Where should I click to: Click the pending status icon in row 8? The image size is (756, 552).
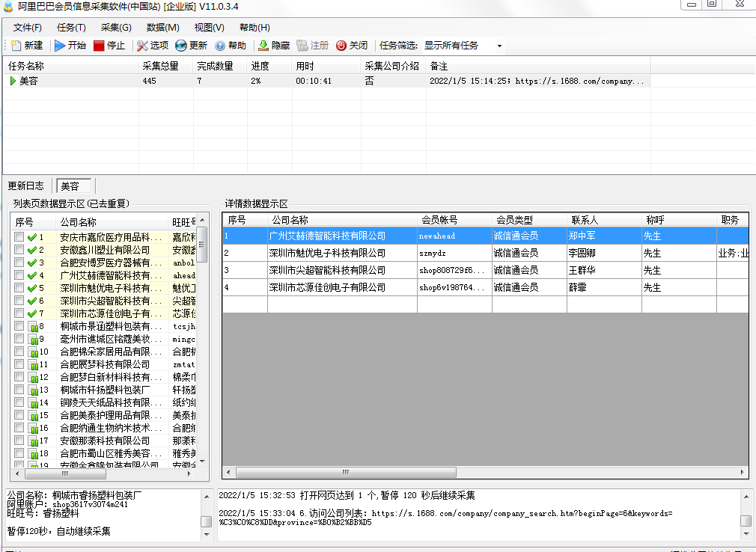33,327
